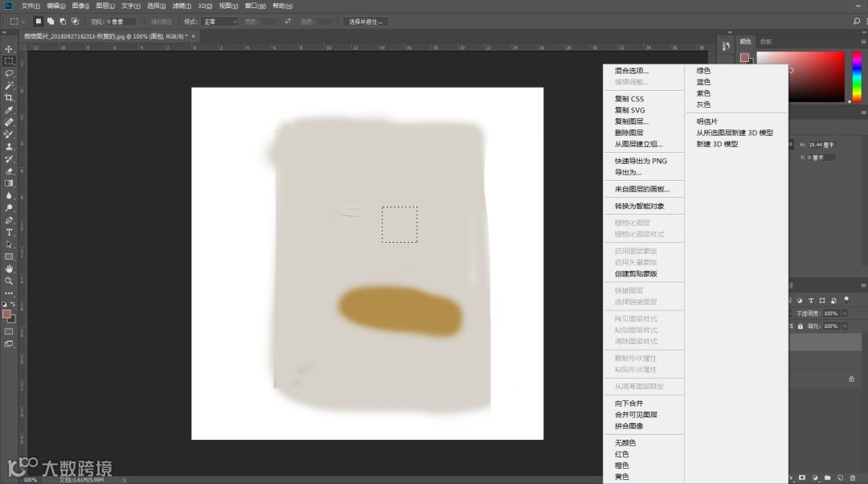This screenshot has height=484, width=868.
Task: Toggle lock all in Layers panel
Action: pos(800,326)
